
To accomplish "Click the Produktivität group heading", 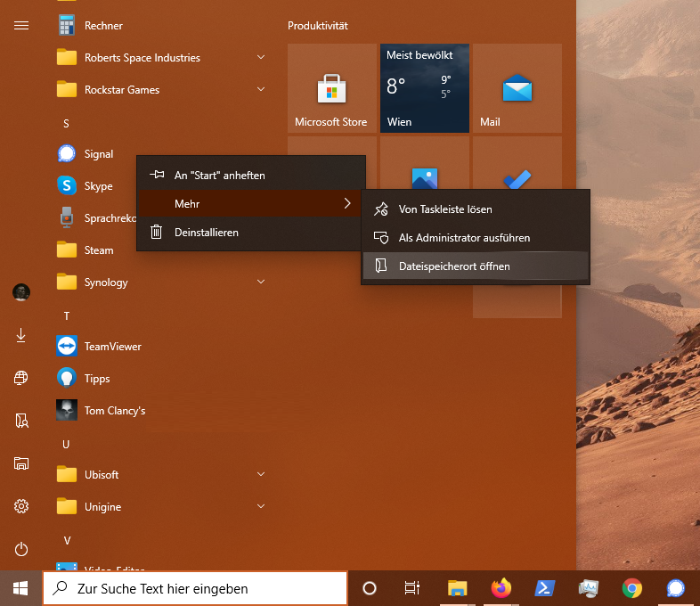I will tap(317, 26).
